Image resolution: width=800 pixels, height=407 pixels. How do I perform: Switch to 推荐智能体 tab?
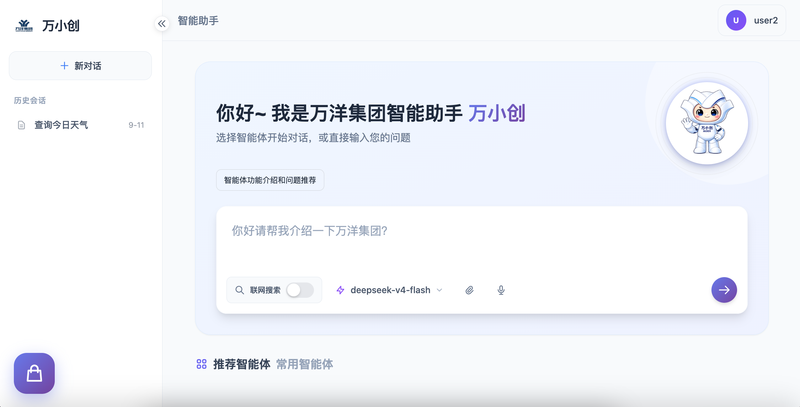pos(241,364)
